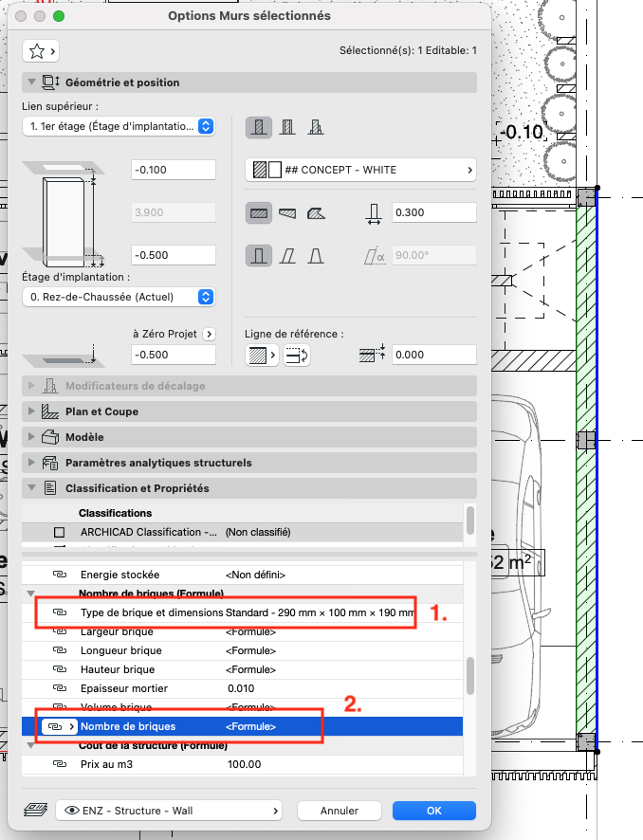This screenshot has height=840, width=643.
Task: Open the ENZ - Structure - Wall layer menu
Action: 169,811
